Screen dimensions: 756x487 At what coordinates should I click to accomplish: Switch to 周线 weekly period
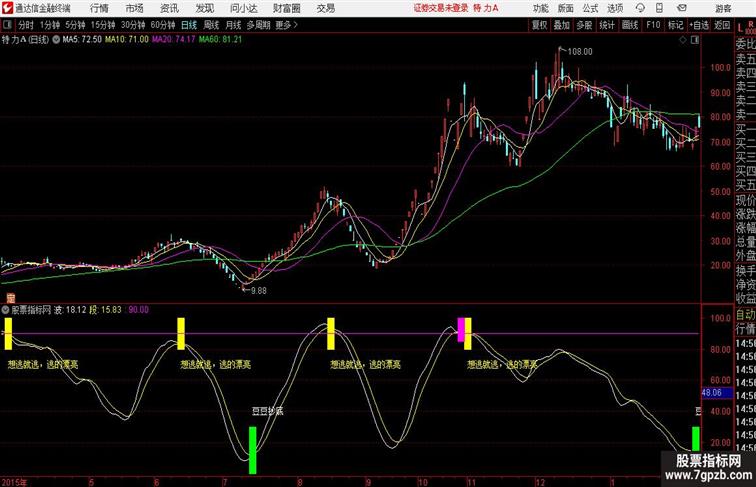point(211,25)
